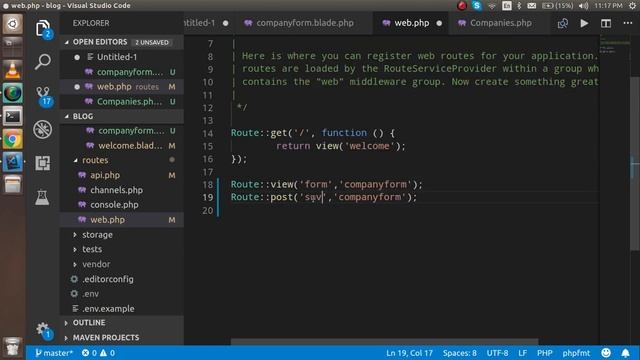640x360 pixels.
Task: Collapse the OPEN EDITORS section
Action: [122, 42]
